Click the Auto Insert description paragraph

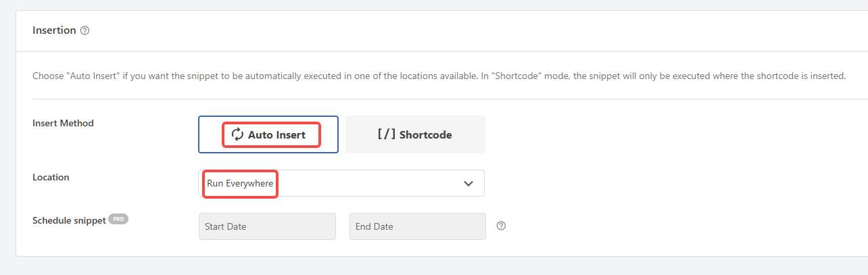coord(439,76)
